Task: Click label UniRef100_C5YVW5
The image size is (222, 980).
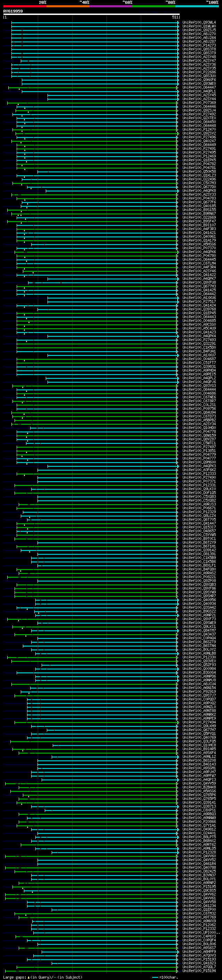Action: click(199, 535)
